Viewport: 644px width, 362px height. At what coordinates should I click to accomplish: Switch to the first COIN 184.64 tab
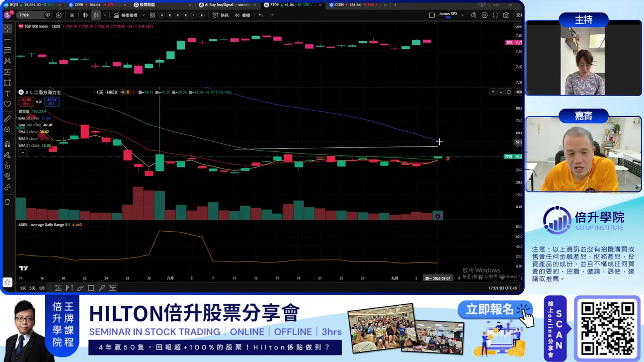click(98, 5)
